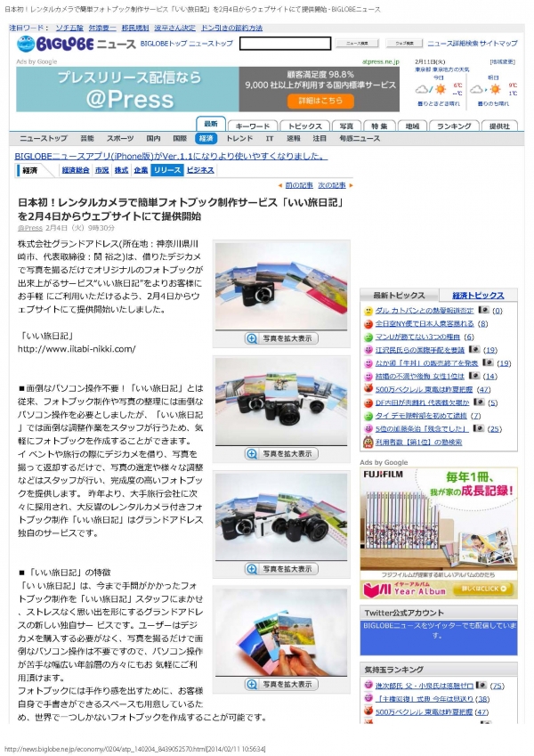Click green face icon beside マンU topic
This screenshot has width=534, height=756.
pyautogui.click(x=368, y=337)
